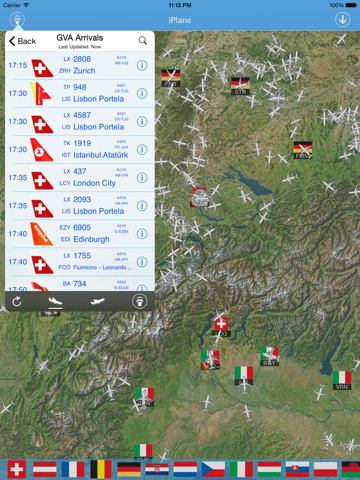Select flight LX 2093 from Lisbon Portela
The width and height of the screenshot is (360, 480).
(x=80, y=206)
